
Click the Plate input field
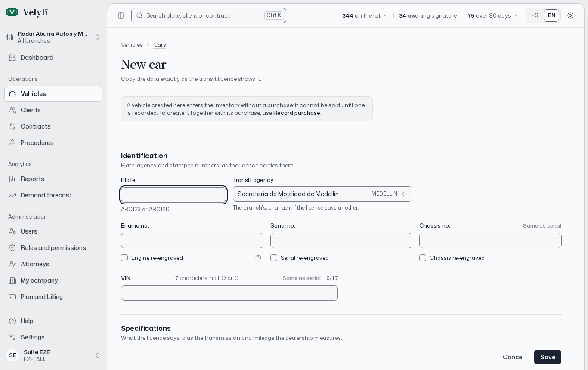click(x=173, y=195)
